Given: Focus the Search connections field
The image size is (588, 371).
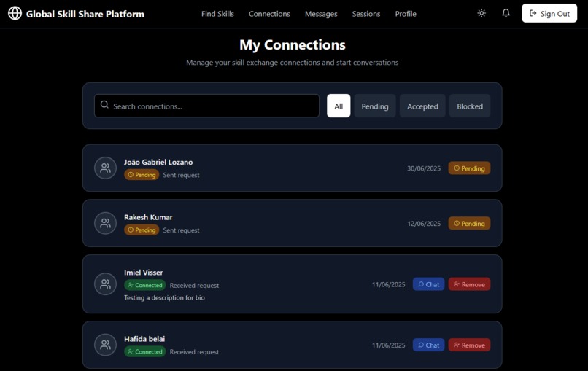Looking at the screenshot, I should point(206,106).
